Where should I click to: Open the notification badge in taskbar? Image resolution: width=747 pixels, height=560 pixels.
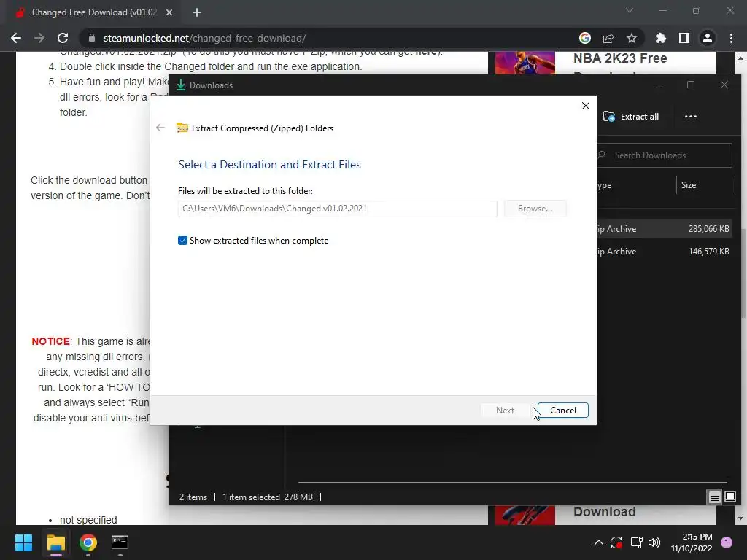pos(727,542)
